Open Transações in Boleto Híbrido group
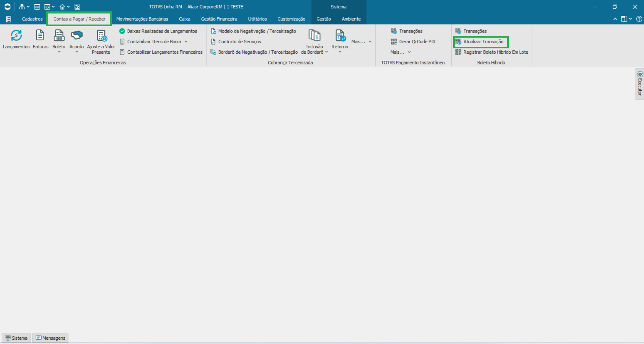 pyautogui.click(x=471, y=31)
